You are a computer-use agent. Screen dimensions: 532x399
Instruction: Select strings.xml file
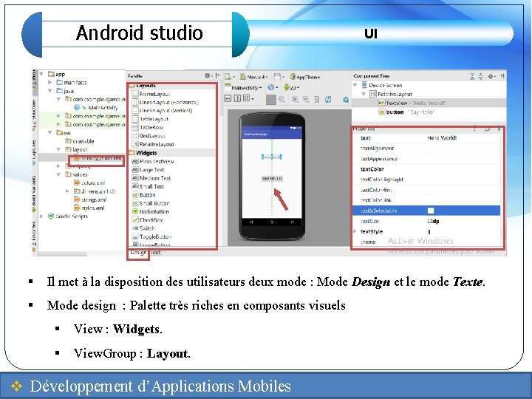(x=90, y=199)
